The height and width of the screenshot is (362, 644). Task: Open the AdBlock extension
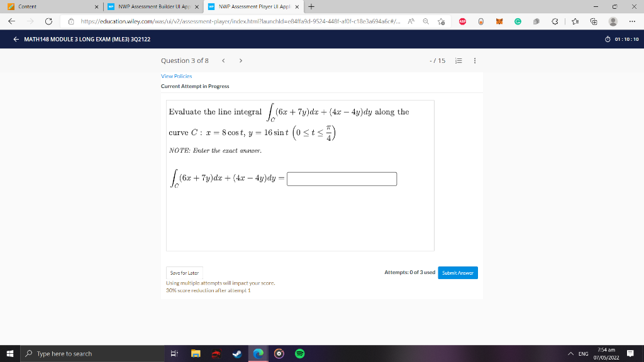click(x=463, y=21)
